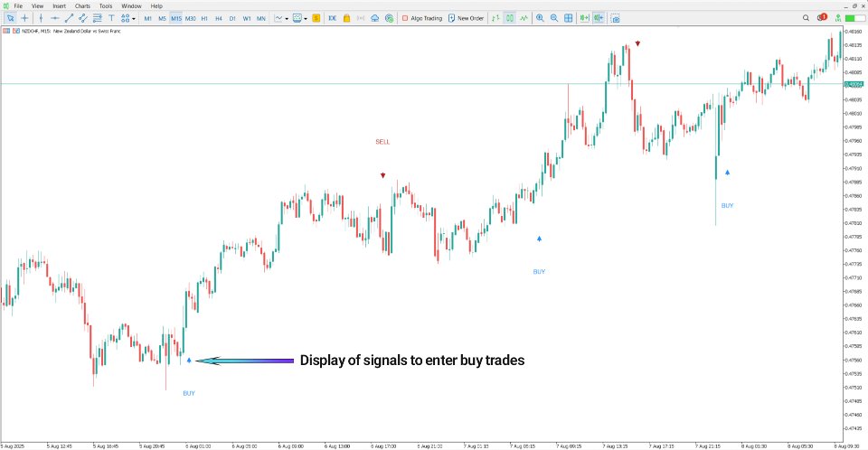Open the Charts menu
The image size is (868, 450).
click(x=82, y=6)
